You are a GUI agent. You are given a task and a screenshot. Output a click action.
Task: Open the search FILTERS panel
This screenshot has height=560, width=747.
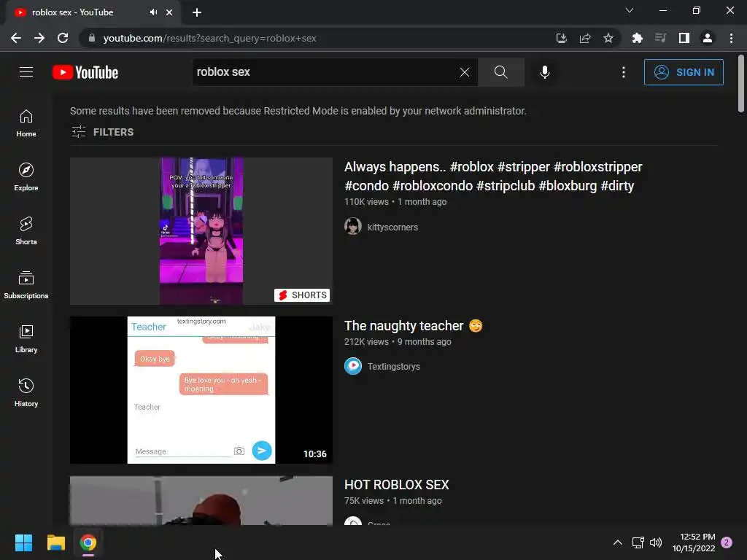click(102, 132)
